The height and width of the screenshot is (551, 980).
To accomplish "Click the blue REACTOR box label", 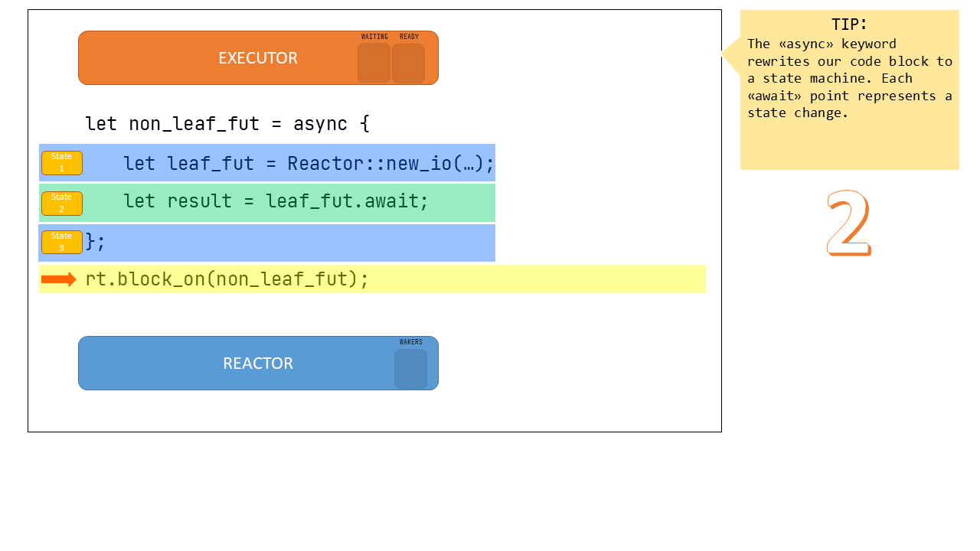I will (258, 364).
